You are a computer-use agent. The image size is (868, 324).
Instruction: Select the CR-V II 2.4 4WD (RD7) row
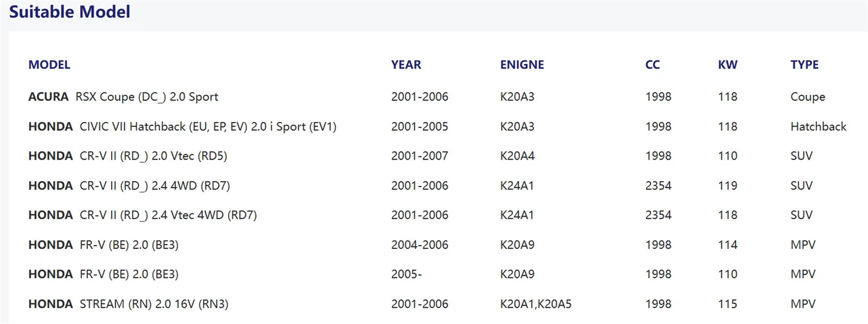(x=129, y=186)
